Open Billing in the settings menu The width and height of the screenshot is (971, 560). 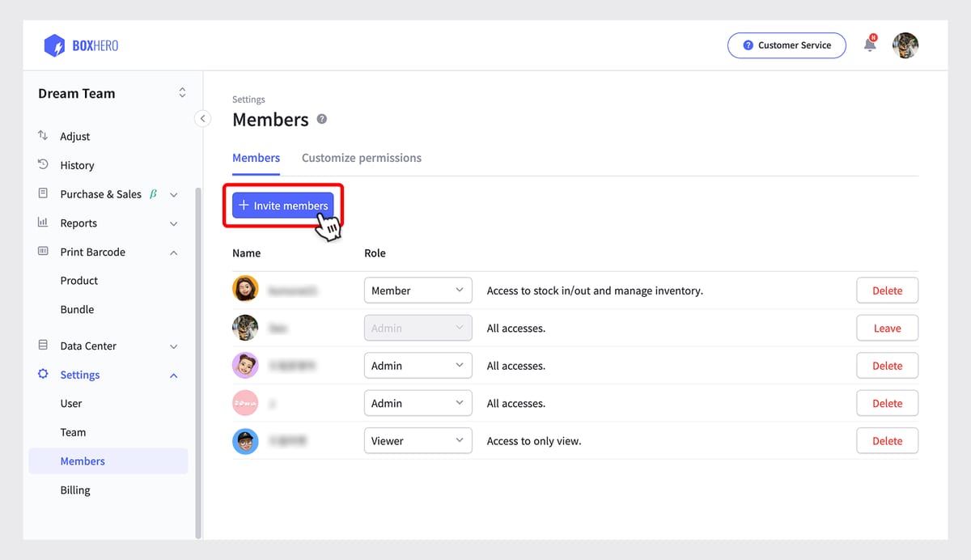[x=75, y=490]
